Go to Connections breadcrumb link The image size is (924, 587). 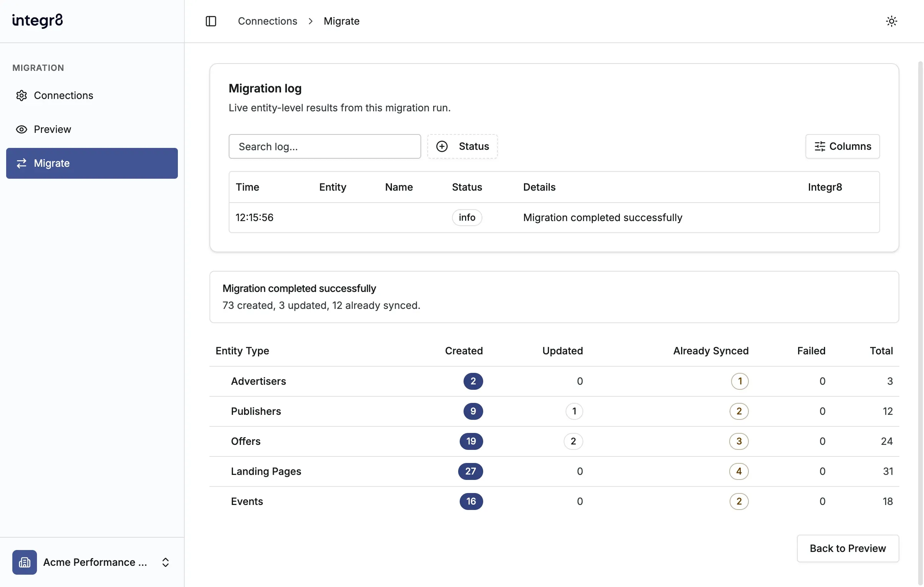click(268, 21)
